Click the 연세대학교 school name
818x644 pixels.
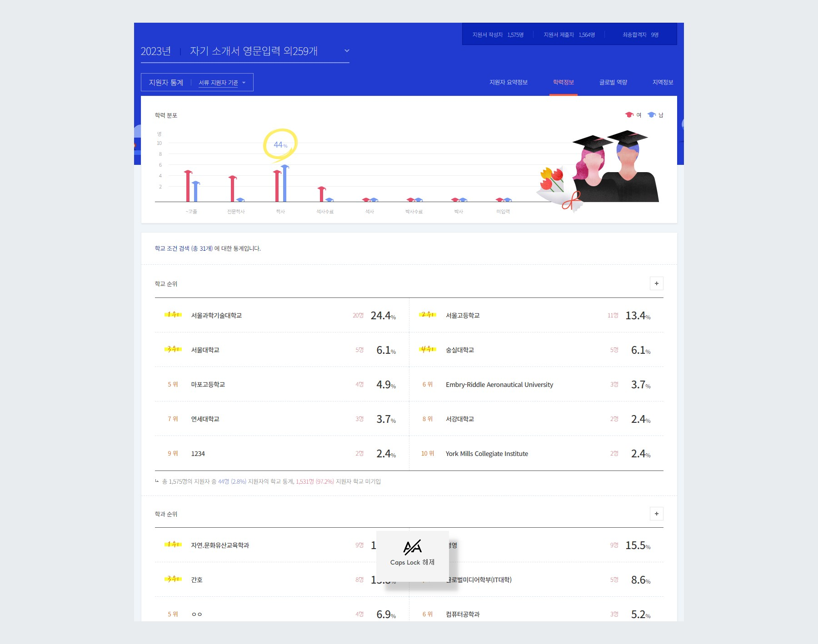pos(205,419)
